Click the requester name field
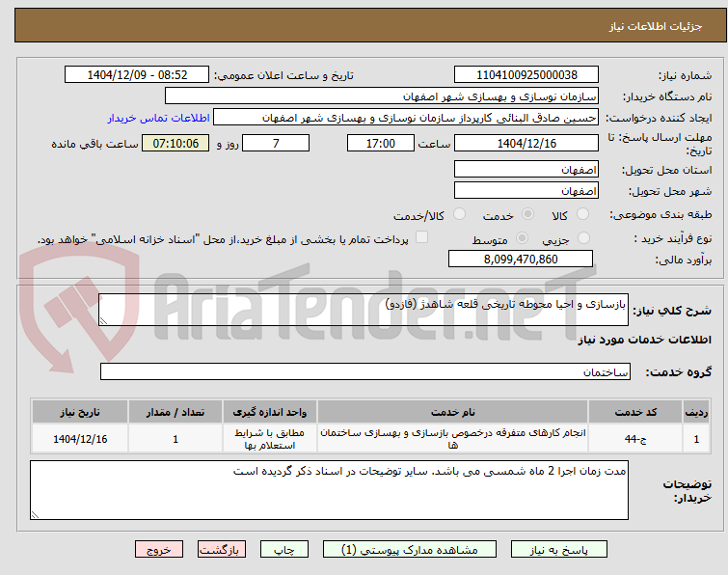This screenshot has height=575, width=728. pos(406,118)
